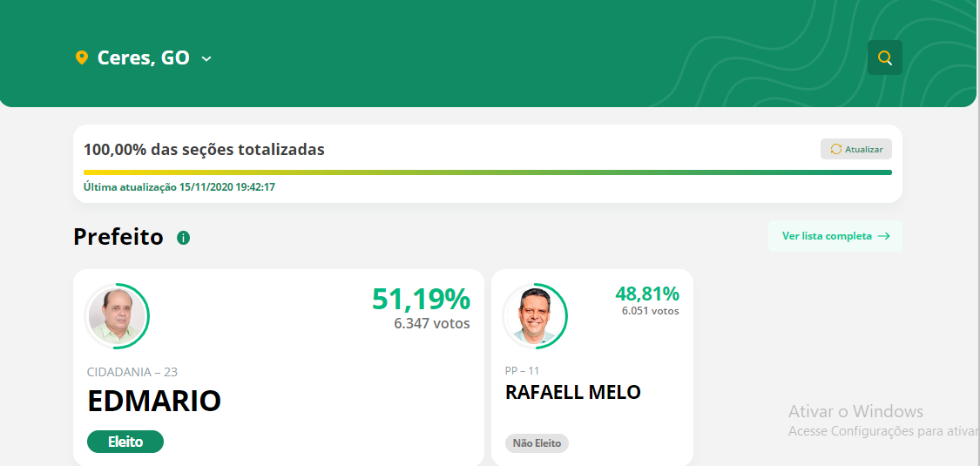Click the 100,00% das seções totalizadas heading
Viewport: 980px width, 466px height.
coord(205,150)
